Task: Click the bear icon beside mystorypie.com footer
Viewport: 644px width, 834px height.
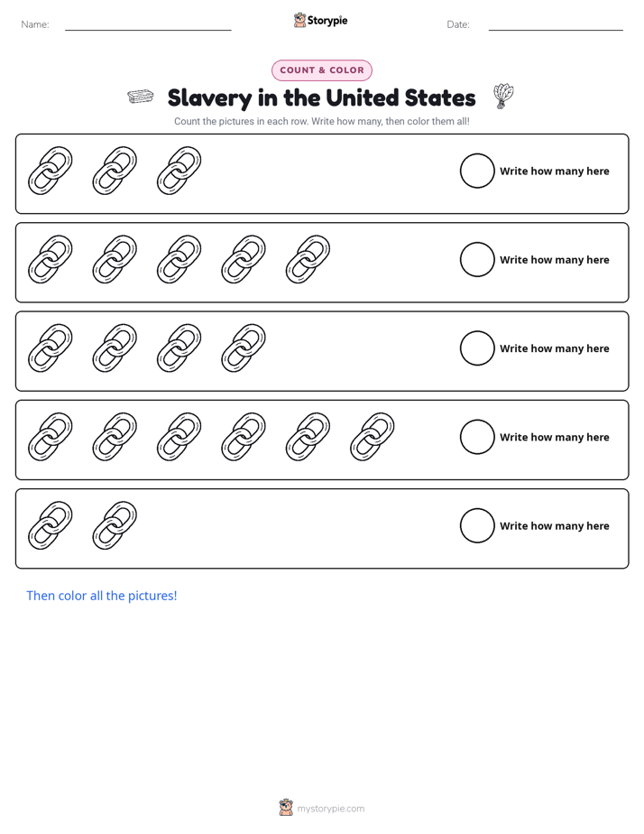Action: [x=286, y=808]
